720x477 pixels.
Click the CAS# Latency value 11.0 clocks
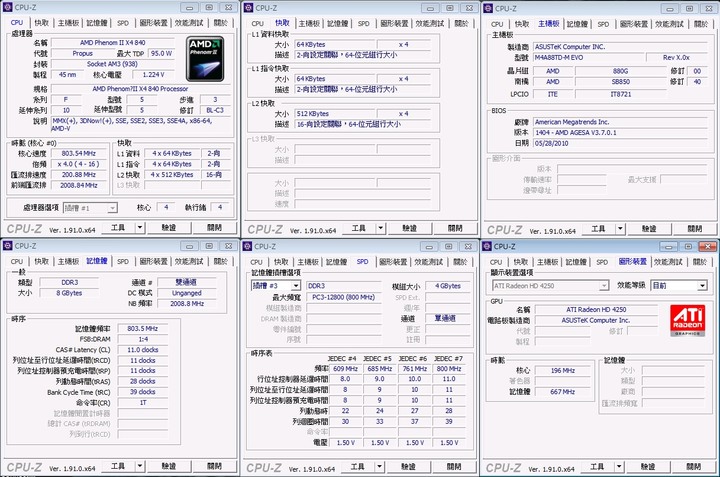(143, 350)
